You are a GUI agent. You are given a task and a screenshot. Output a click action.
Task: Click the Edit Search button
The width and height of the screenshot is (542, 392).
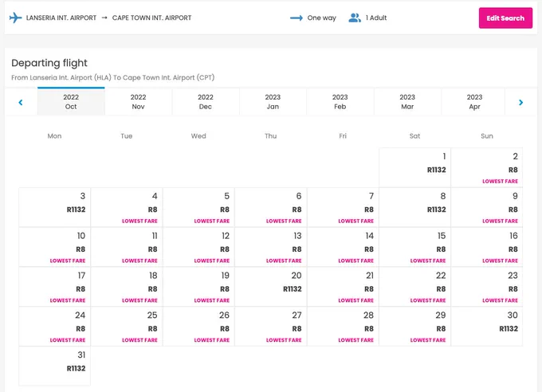(505, 18)
